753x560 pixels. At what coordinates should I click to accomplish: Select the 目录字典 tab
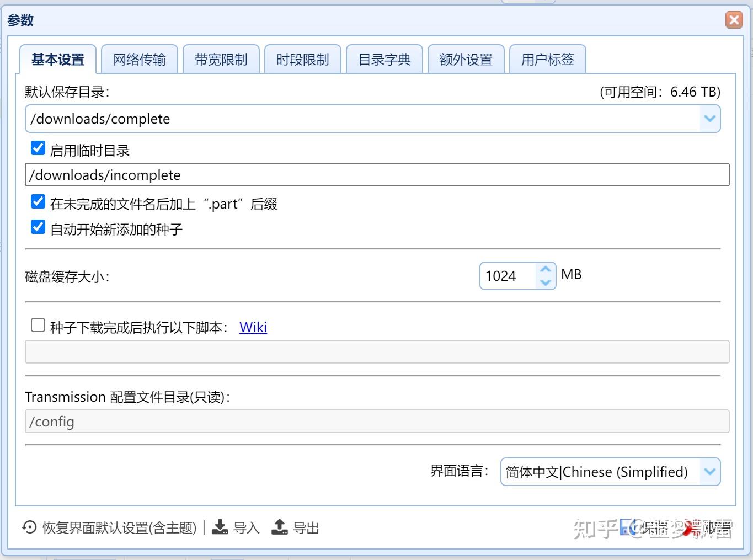point(384,59)
